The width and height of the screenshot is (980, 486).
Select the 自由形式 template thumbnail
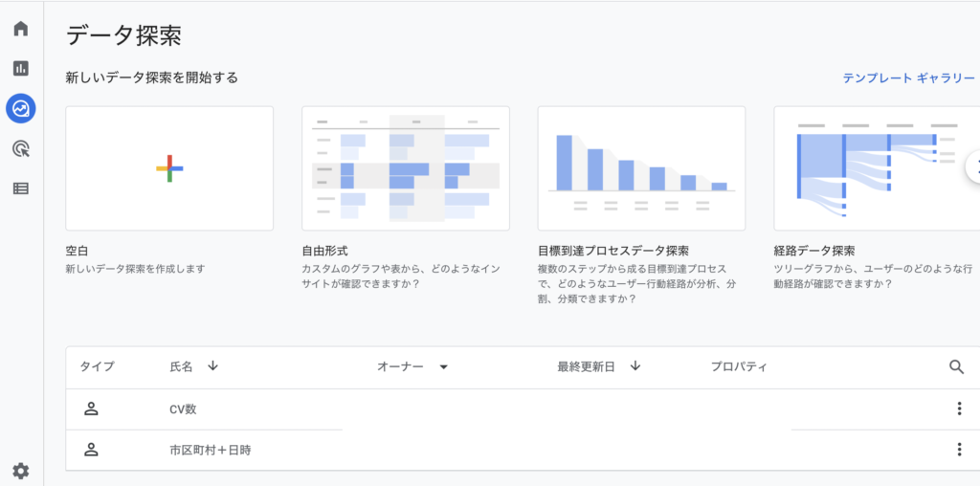click(405, 168)
